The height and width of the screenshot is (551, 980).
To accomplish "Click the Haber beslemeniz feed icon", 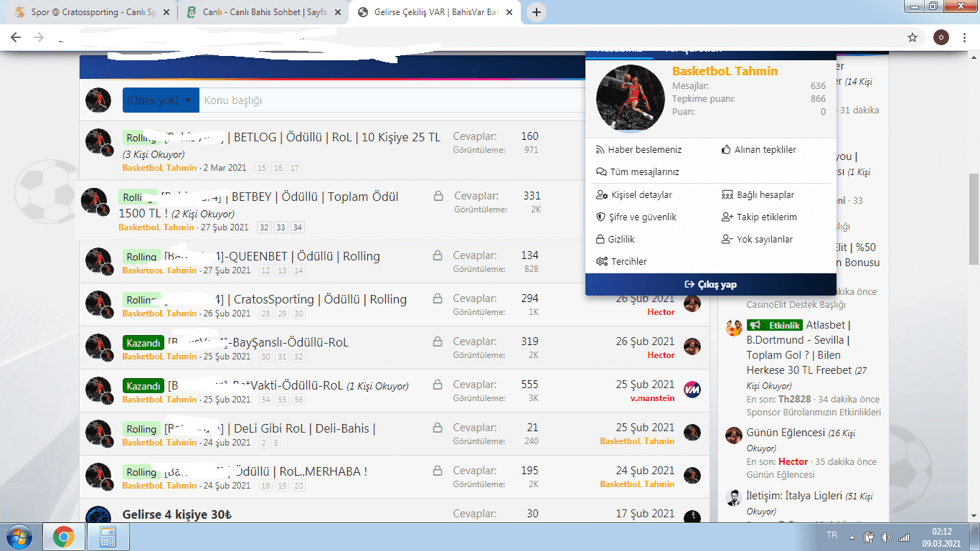I will [x=601, y=150].
